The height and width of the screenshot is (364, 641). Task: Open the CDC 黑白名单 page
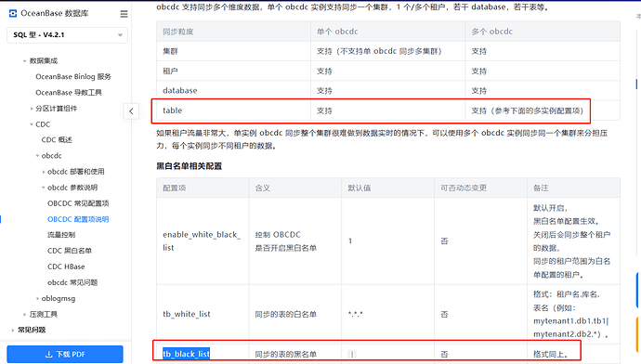click(70, 251)
